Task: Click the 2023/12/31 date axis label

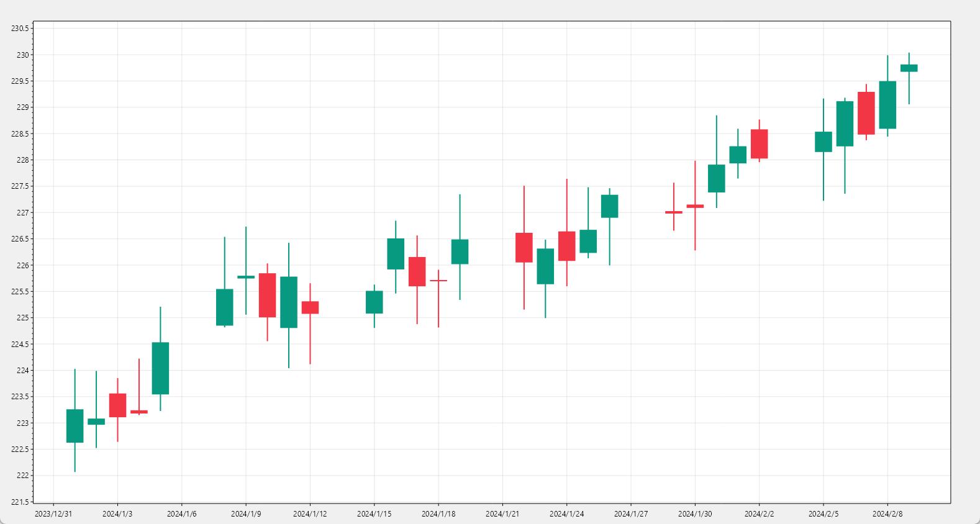Action: click(x=53, y=514)
